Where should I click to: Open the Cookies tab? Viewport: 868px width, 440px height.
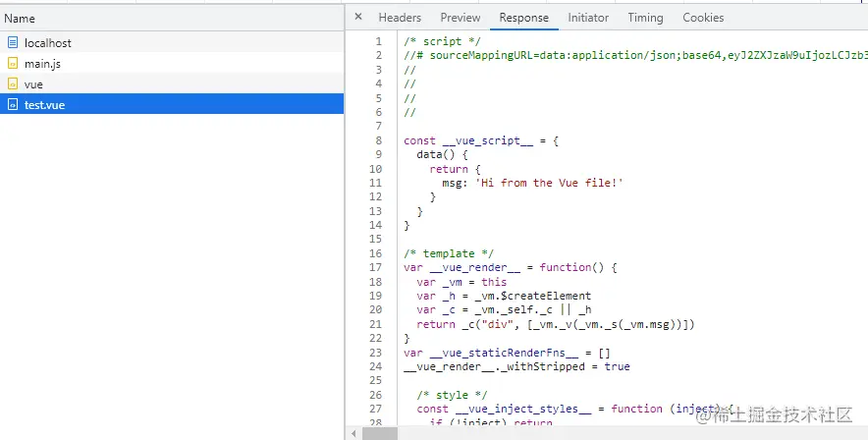(703, 18)
